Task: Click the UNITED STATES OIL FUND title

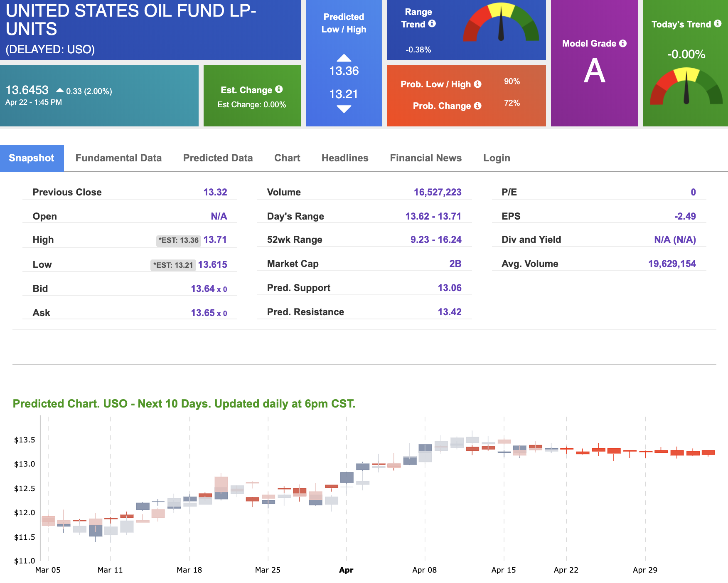Action: 131,20
